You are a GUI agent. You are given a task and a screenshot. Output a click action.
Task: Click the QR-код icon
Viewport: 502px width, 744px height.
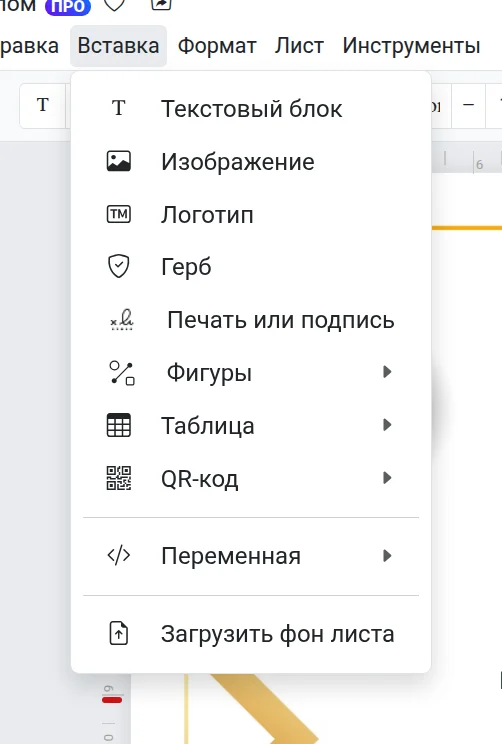[x=119, y=478]
